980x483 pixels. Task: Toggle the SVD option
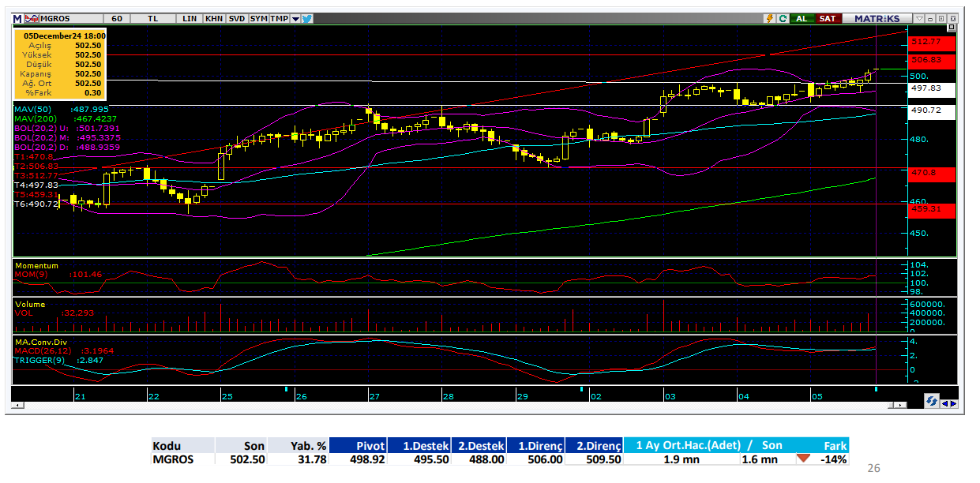click(x=236, y=18)
